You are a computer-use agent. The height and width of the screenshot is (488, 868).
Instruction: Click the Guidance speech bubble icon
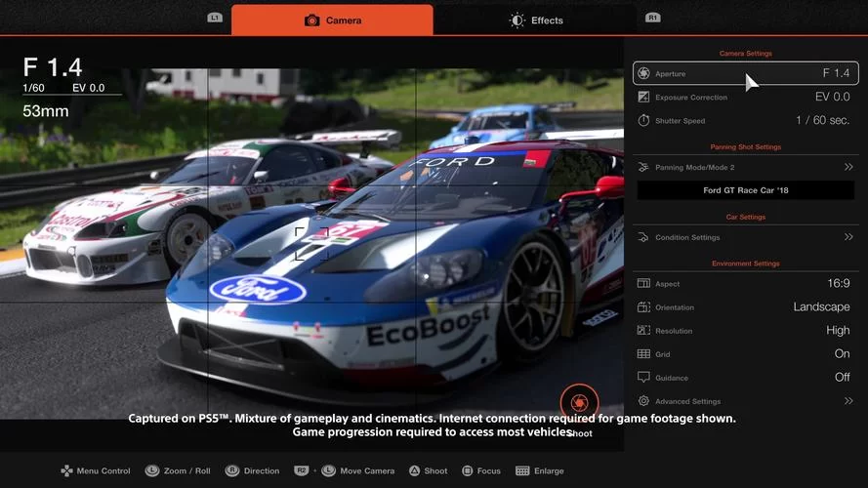(x=643, y=378)
